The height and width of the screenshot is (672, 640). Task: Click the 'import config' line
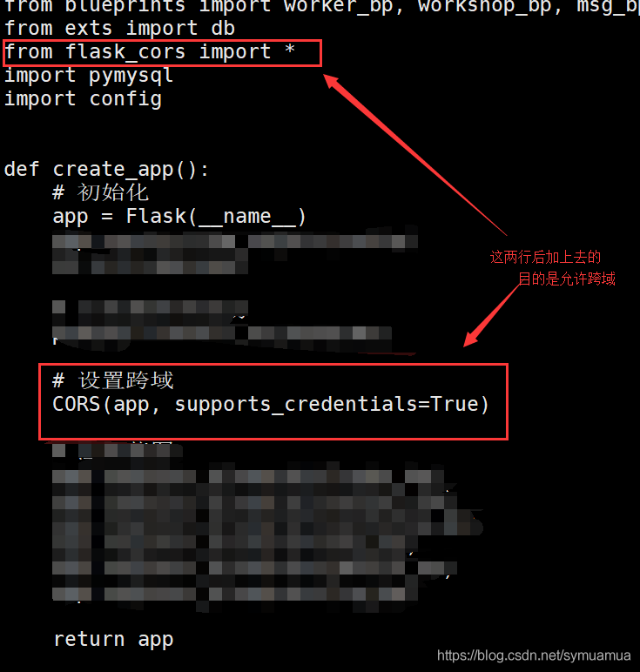pyautogui.click(x=83, y=99)
